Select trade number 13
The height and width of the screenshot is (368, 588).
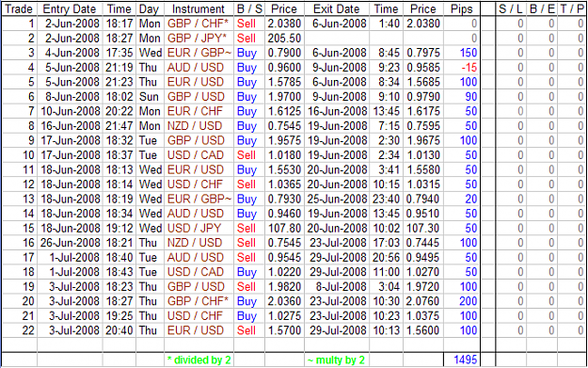(x=28, y=200)
